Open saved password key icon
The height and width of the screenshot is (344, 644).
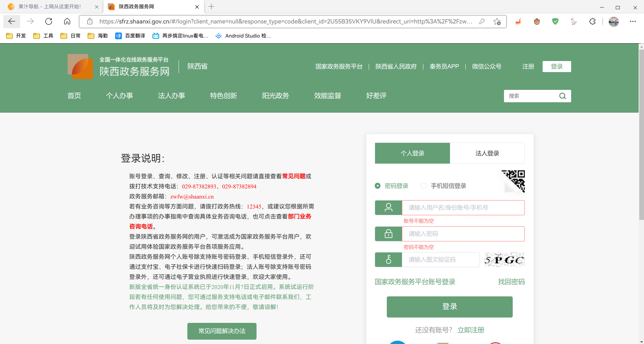(x=482, y=21)
